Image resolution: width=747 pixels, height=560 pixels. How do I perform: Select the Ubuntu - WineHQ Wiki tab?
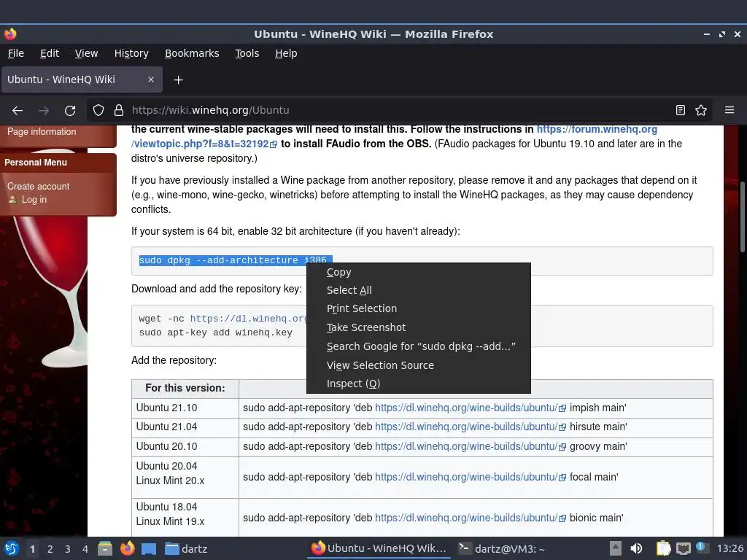[82, 79]
